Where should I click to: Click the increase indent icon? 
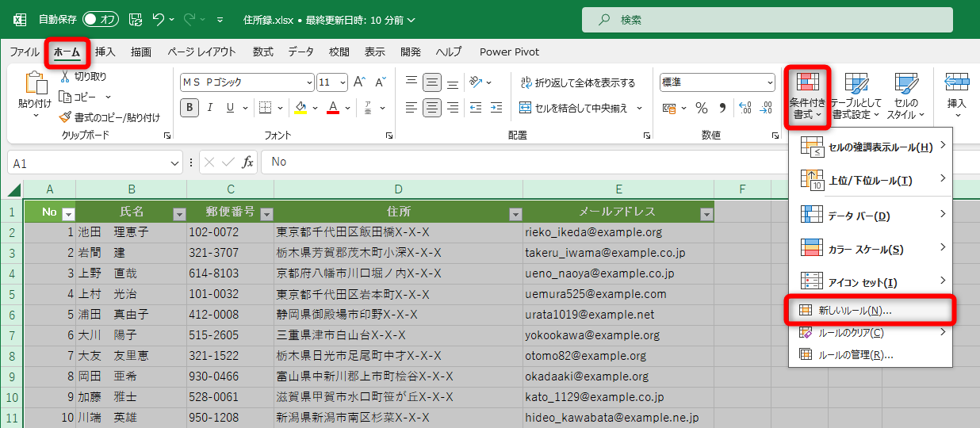coord(497,108)
